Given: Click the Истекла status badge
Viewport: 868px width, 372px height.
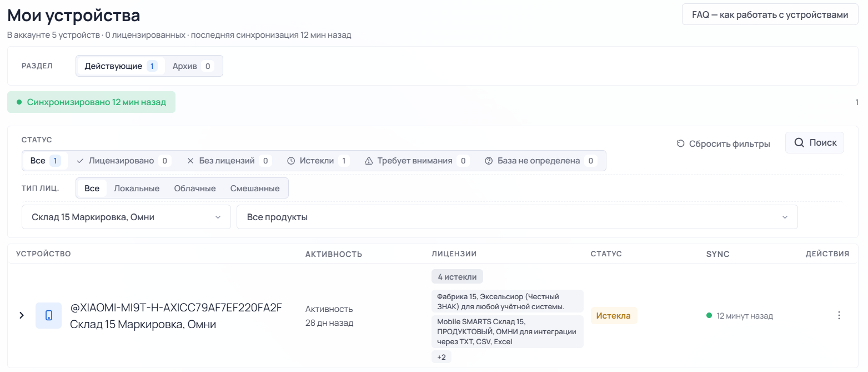Looking at the screenshot, I should 614,316.
